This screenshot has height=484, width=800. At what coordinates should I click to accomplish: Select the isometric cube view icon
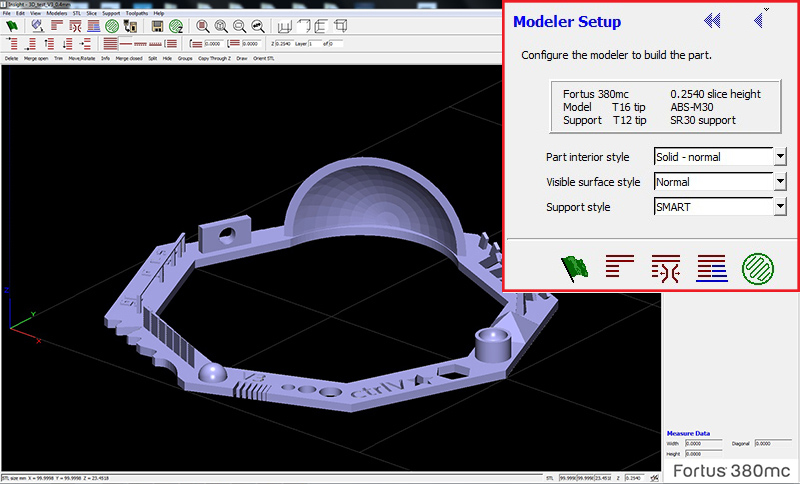[x=340, y=26]
